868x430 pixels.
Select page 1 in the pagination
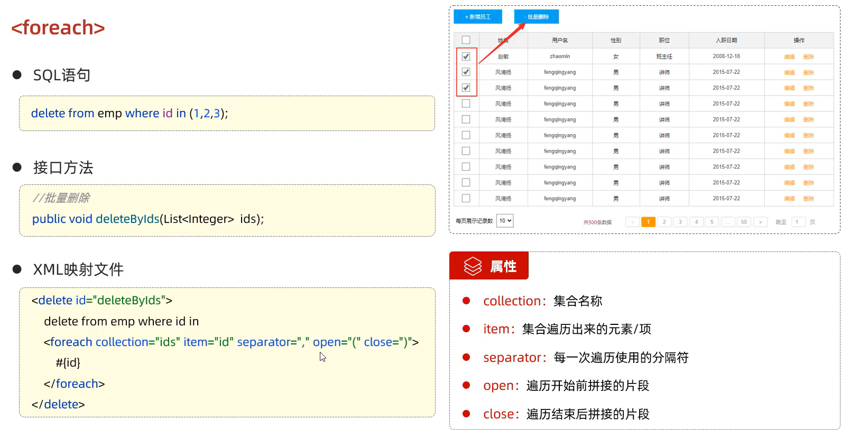pyautogui.click(x=649, y=222)
